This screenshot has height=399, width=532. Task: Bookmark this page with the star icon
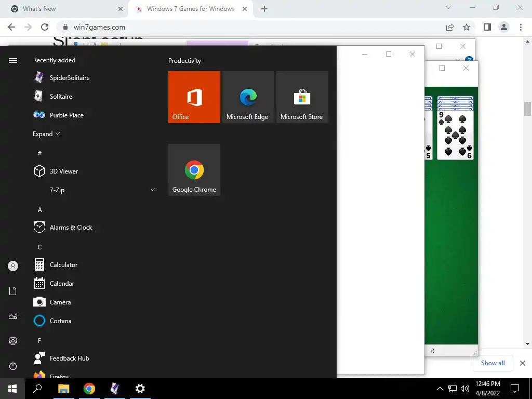click(x=467, y=27)
